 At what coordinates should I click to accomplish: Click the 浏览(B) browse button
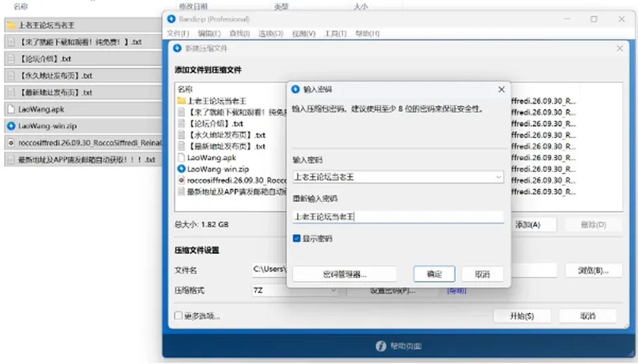pos(593,270)
